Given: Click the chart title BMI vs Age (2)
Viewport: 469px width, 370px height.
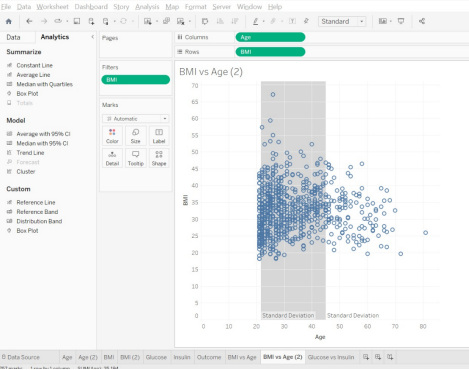Looking at the screenshot, I should tap(211, 72).
